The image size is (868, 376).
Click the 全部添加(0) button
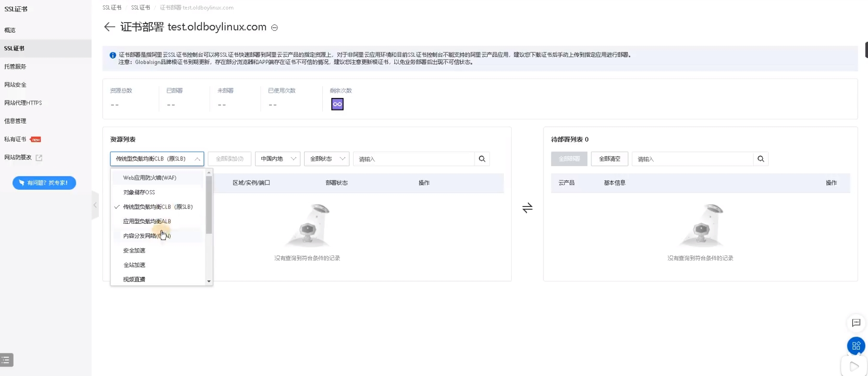coord(230,159)
